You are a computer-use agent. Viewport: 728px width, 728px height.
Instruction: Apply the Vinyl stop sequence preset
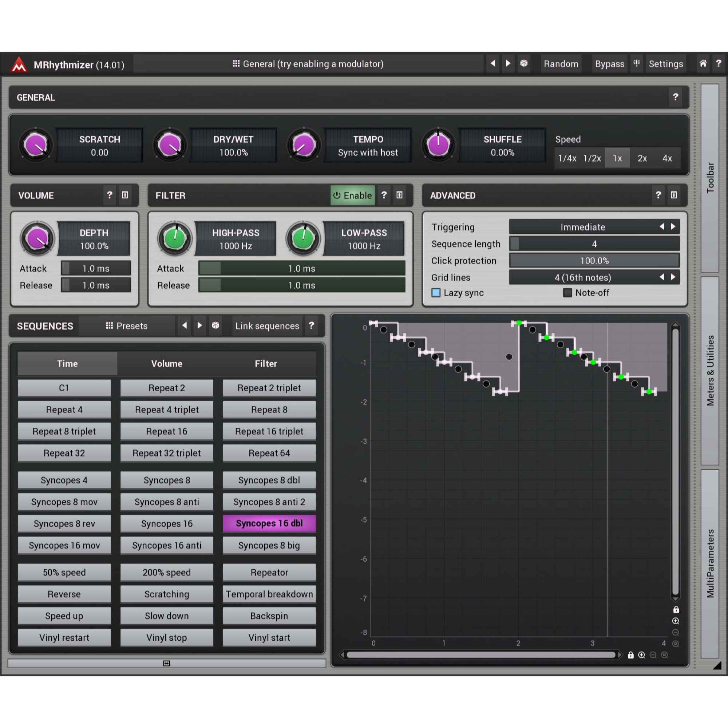pyautogui.click(x=167, y=638)
